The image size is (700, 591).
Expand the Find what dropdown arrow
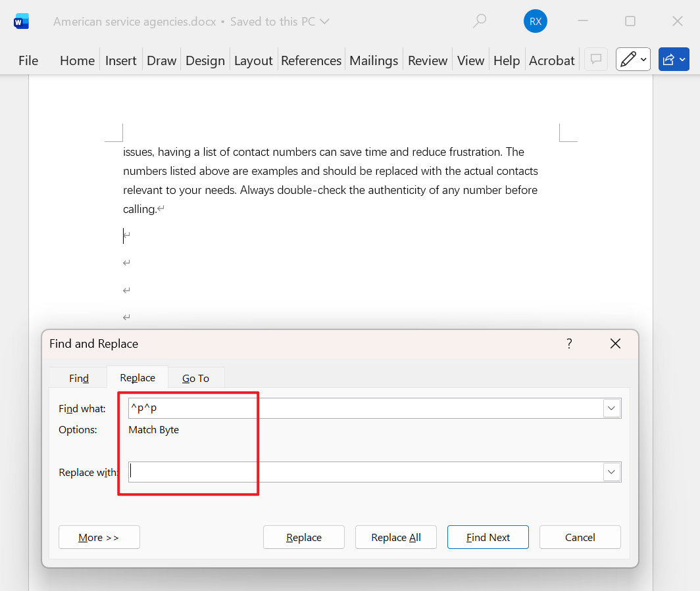pos(611,408)
